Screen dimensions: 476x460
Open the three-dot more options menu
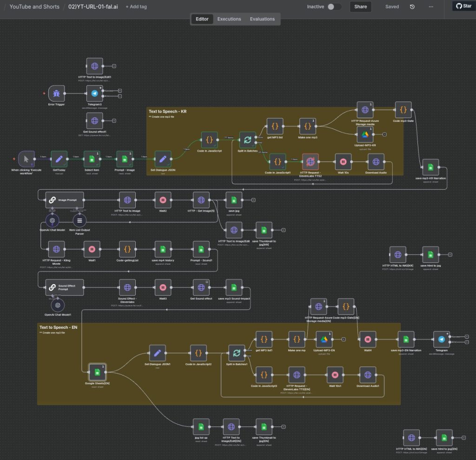pos(431,7)
